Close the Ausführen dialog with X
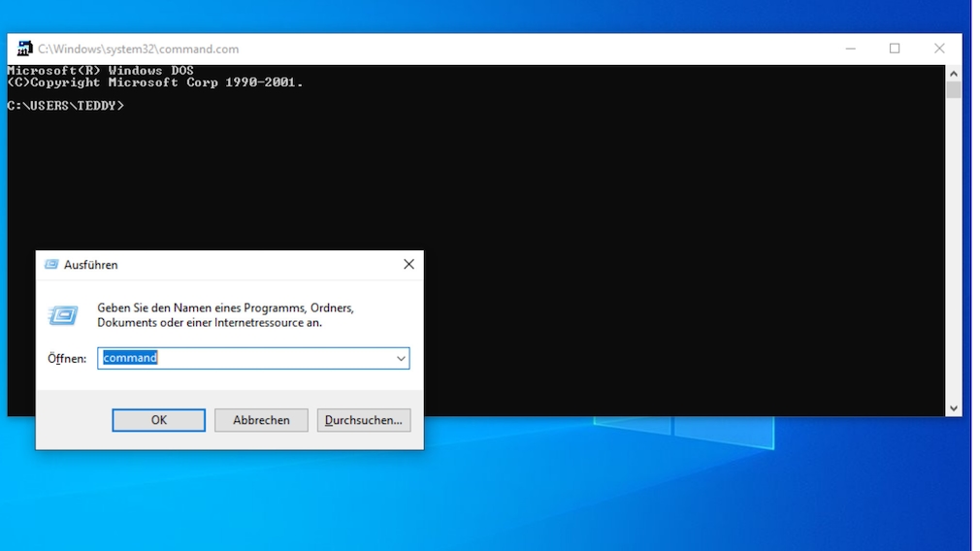The height and width of the screenshot is (551, 980). pos(408,265)
